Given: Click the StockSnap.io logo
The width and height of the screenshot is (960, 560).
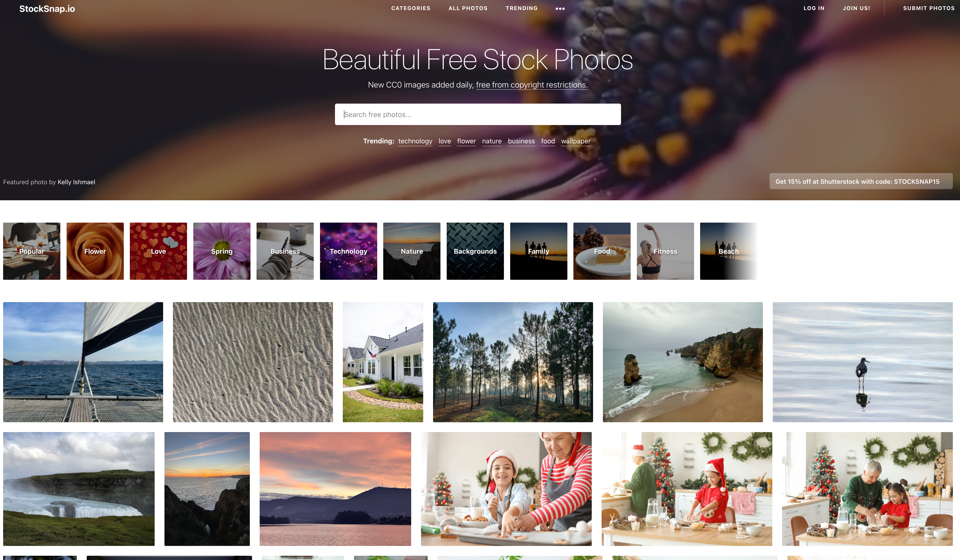Looking at the screenshot, I should click(47, 9).
